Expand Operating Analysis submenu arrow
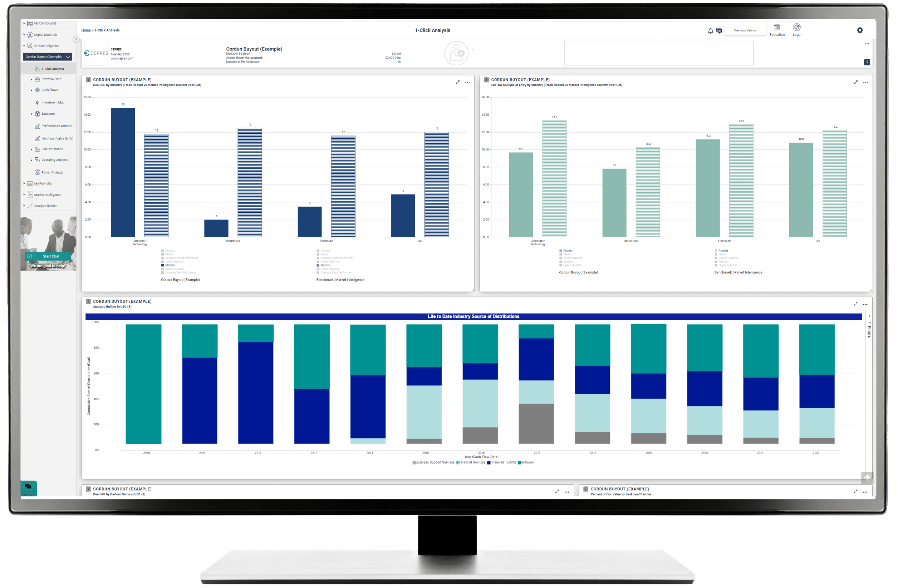This screenshot has width=898, height=588. 31,160
